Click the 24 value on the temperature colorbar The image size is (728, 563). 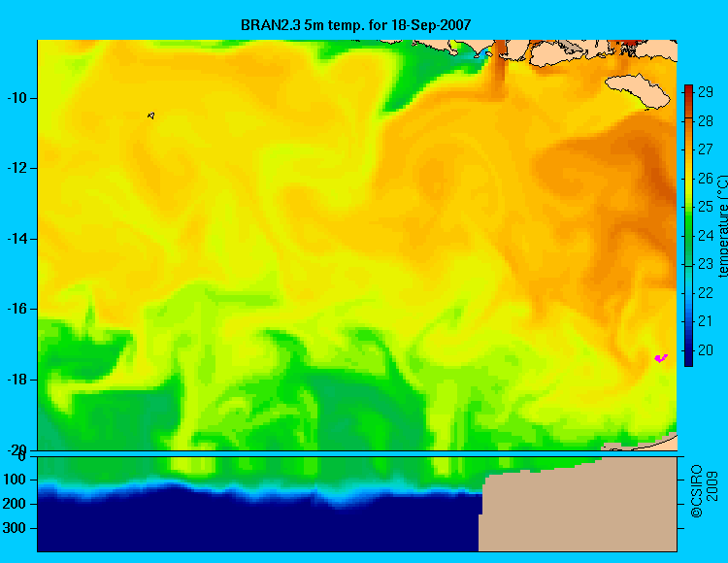click(x=706, y=236)
